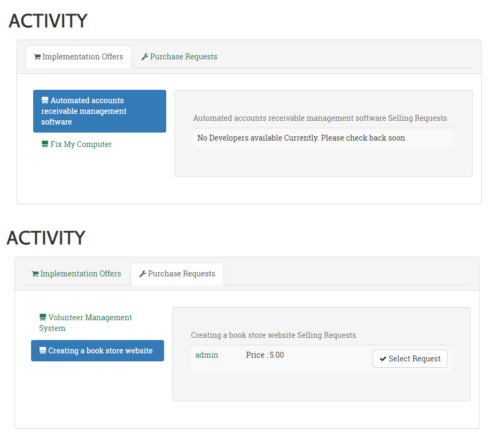495x448 pixels.
Task: Click the Price : 5.00 text
Action: (x=265, y=355)
